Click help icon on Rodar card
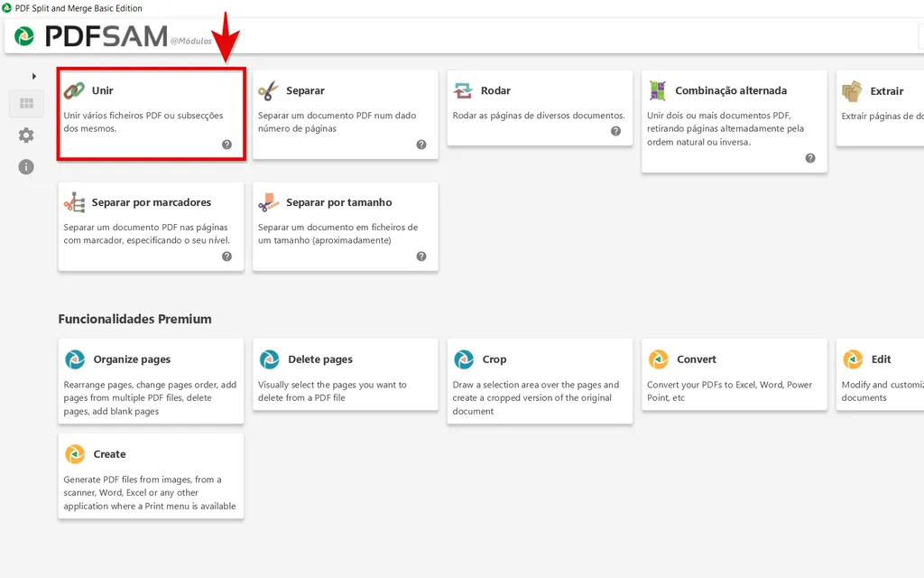Image resolution: width=924 pixels, height=578 pixels. pos(615,131)
